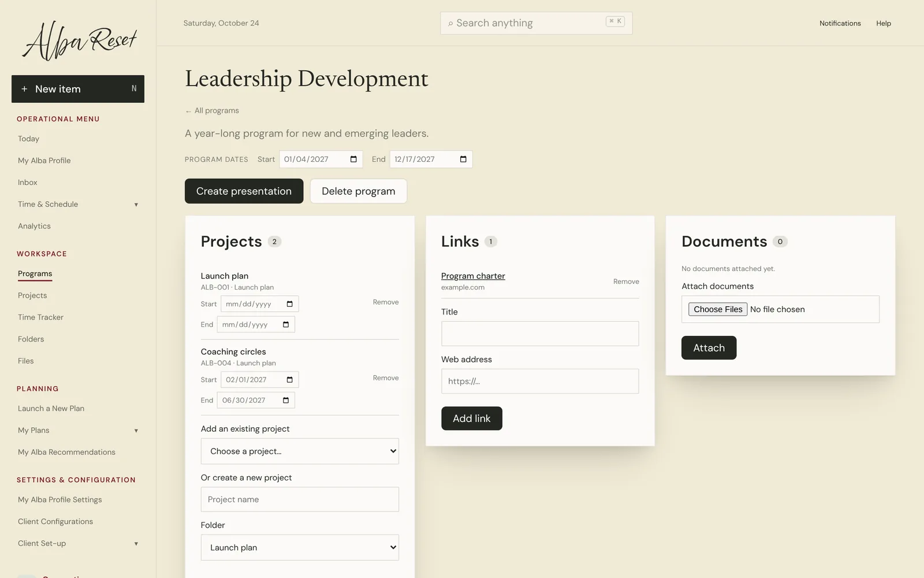The image size is (924, 578).
Task: Click the Attach button
Action: click(709, 348)
